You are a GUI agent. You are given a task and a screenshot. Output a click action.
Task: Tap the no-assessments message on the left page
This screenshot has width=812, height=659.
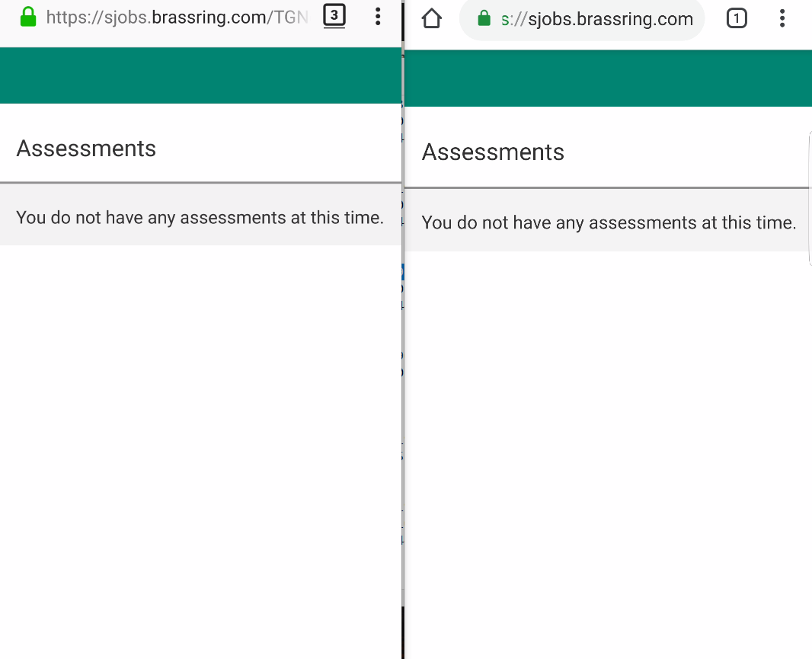click(x=200, y=217)
